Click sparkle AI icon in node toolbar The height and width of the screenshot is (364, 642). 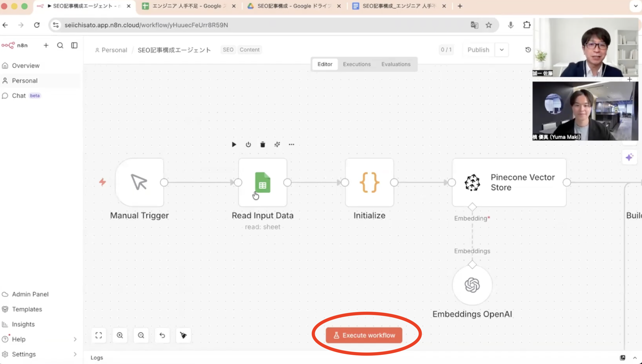pos(277,145)
